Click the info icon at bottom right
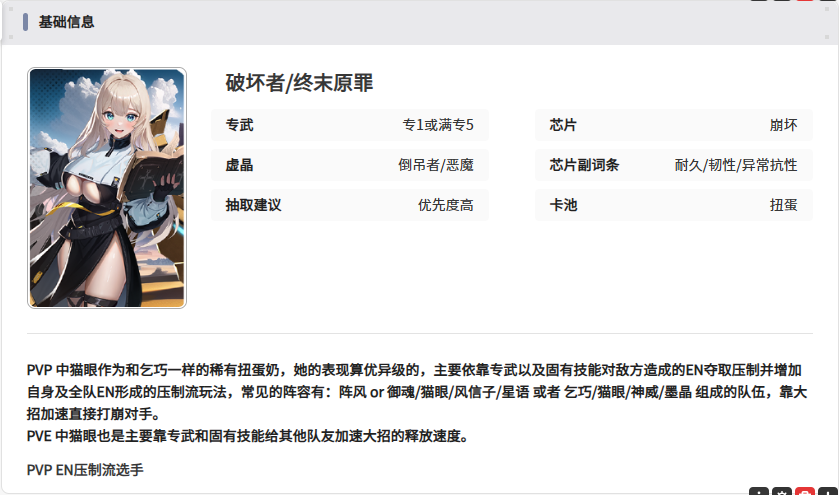This screenshot has height=495, width=839. [x=760, y=491]
